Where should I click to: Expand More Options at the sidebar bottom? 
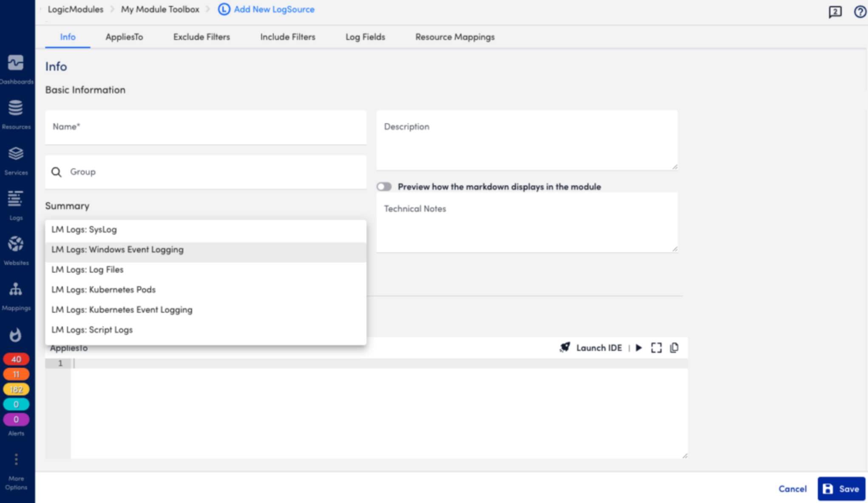tap(16, 459)
